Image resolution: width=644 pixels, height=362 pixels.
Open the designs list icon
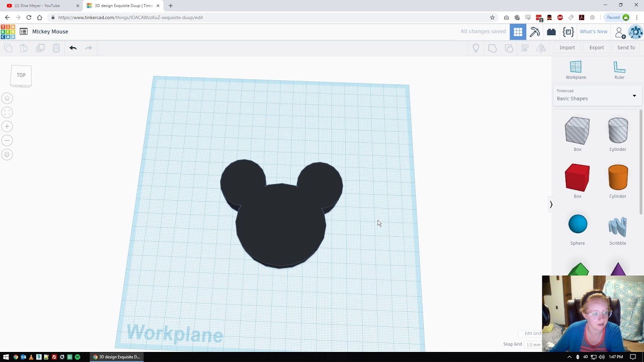pos(24,32)
